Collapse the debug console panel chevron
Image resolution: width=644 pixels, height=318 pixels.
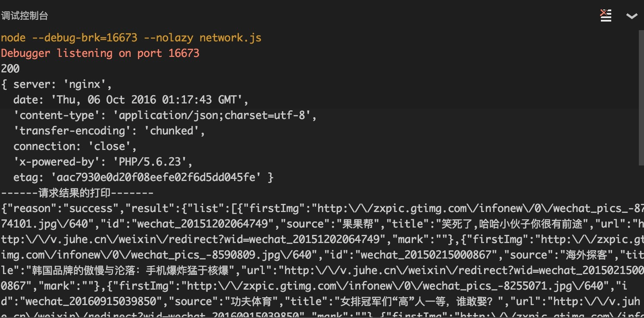631,16
